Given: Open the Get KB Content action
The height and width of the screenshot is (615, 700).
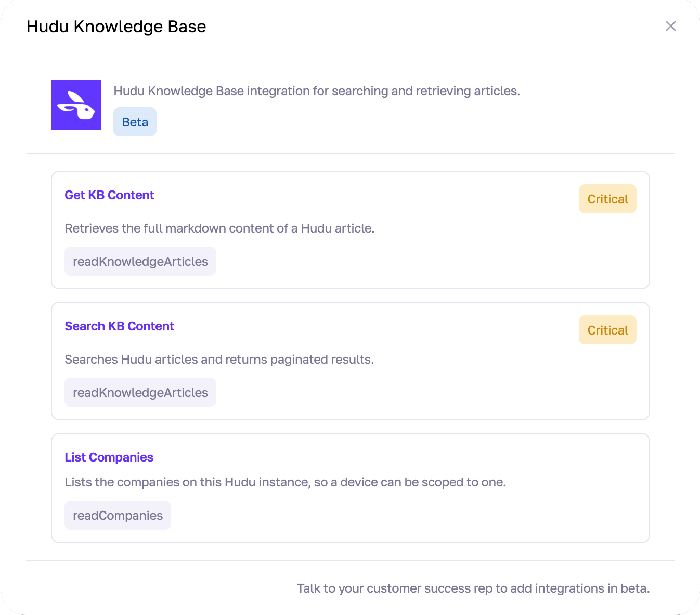Looking at the screenshot, I should tap(109, 195).
